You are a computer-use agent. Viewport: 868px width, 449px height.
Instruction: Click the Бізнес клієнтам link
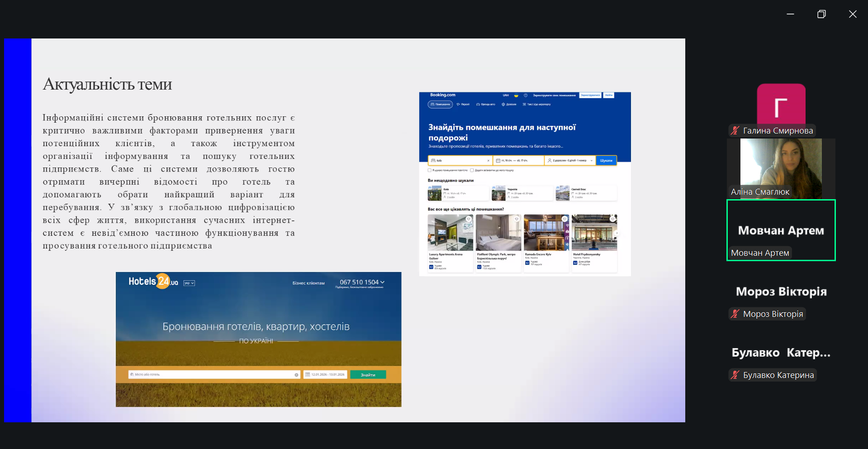tap(308, 283)
